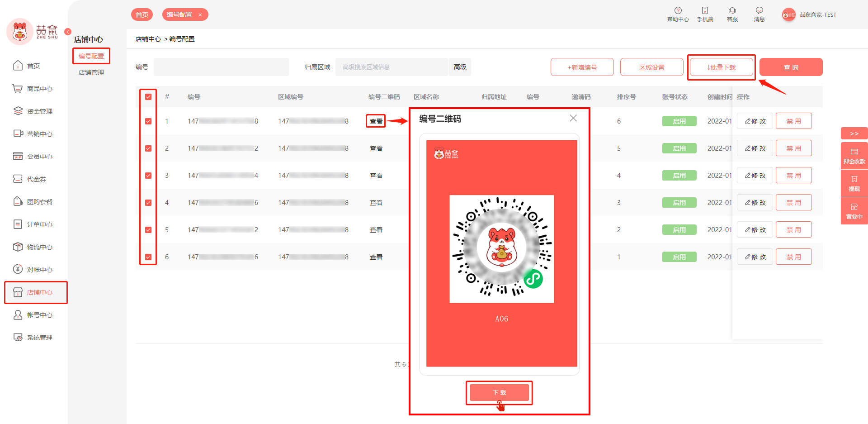Screen dimensions: 868x424
Task: Go to 首页 in the sidebar
Action: [33, 66]
